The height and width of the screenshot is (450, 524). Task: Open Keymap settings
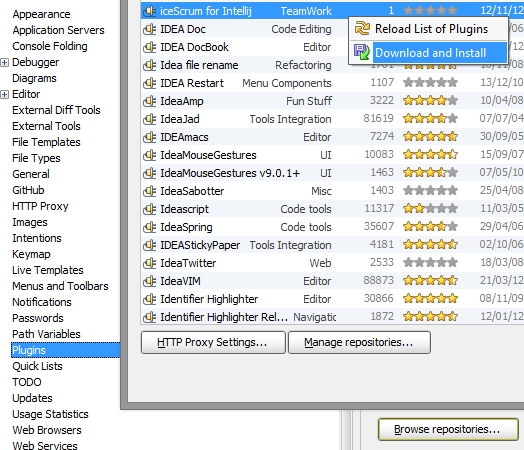click(x=31, y=255)
